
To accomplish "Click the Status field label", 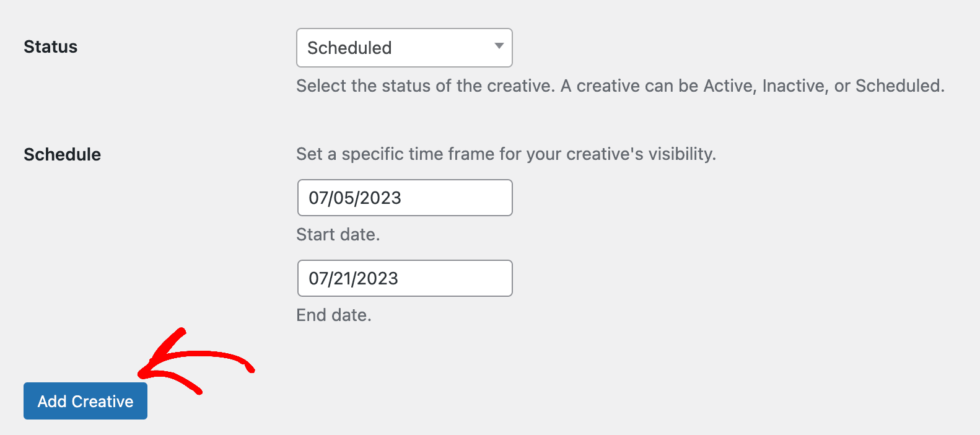I will 51,47.
